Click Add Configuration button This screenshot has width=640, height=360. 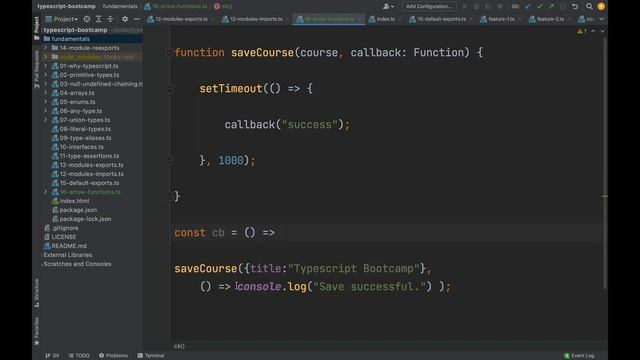pyautogui.click(x=429, y=7)
